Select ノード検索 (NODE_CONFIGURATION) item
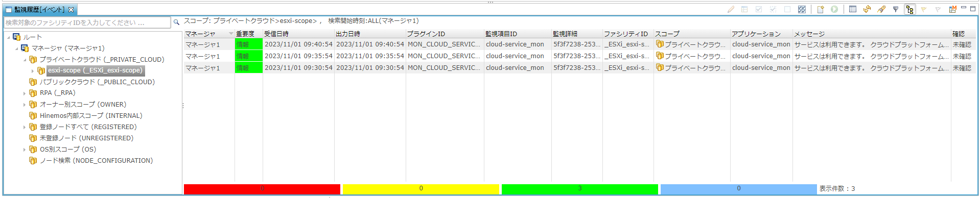This screenshot has height=198, width=980. pos(96,161)
